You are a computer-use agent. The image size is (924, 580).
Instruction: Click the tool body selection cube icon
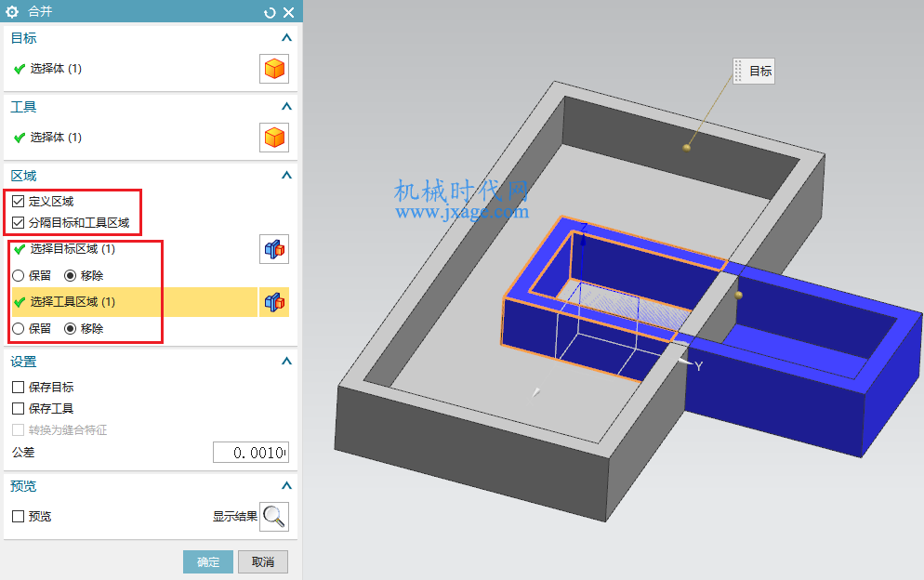(x=274, y=138)
